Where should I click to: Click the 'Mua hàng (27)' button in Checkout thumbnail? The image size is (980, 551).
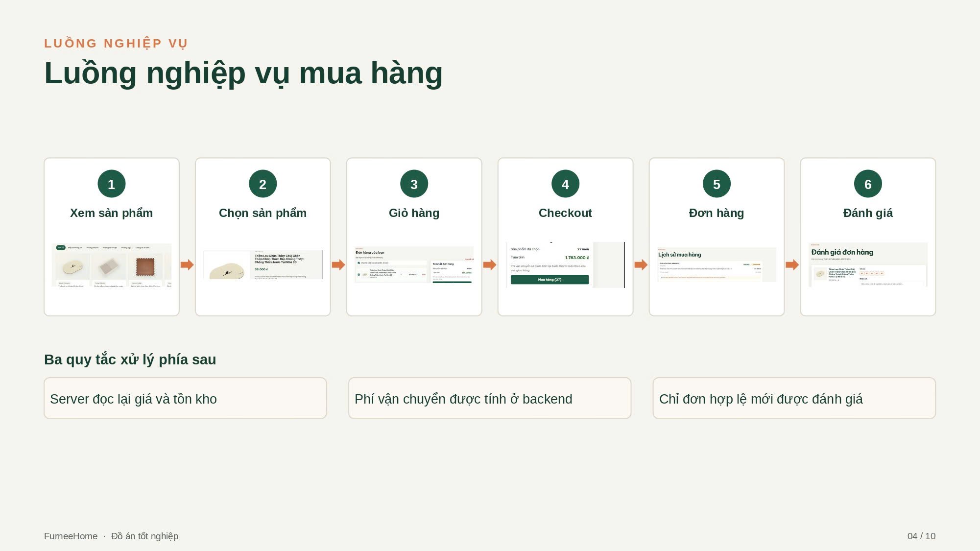click(x=550, y=280)
